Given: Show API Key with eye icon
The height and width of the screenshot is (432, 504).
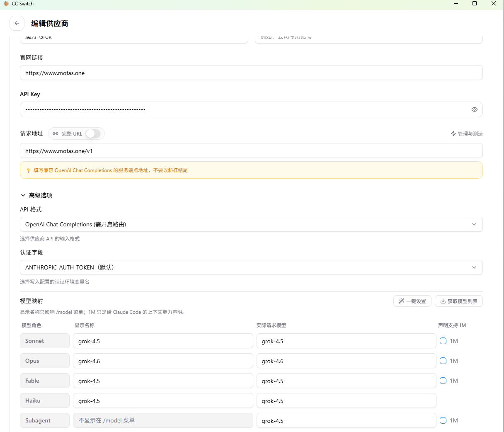Looking at the screenshot, I should [475, 109].
